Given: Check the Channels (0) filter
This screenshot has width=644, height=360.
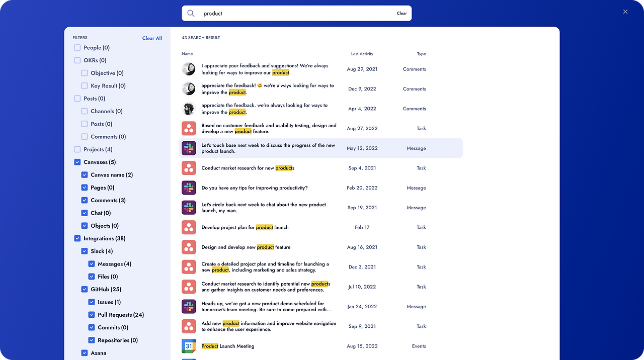Looking at the screenshot, I should [85, 111].
